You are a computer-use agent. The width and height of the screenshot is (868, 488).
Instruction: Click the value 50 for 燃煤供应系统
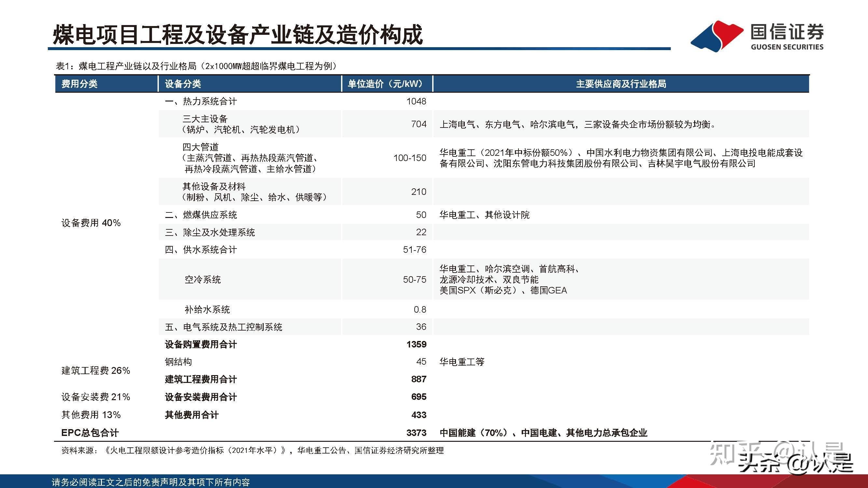[421, 215]
